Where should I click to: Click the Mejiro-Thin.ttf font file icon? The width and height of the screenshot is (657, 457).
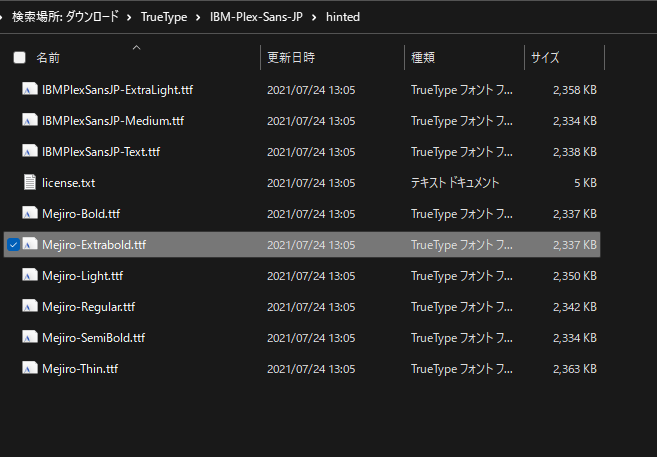pyautogui.click(x=29, y=368)
